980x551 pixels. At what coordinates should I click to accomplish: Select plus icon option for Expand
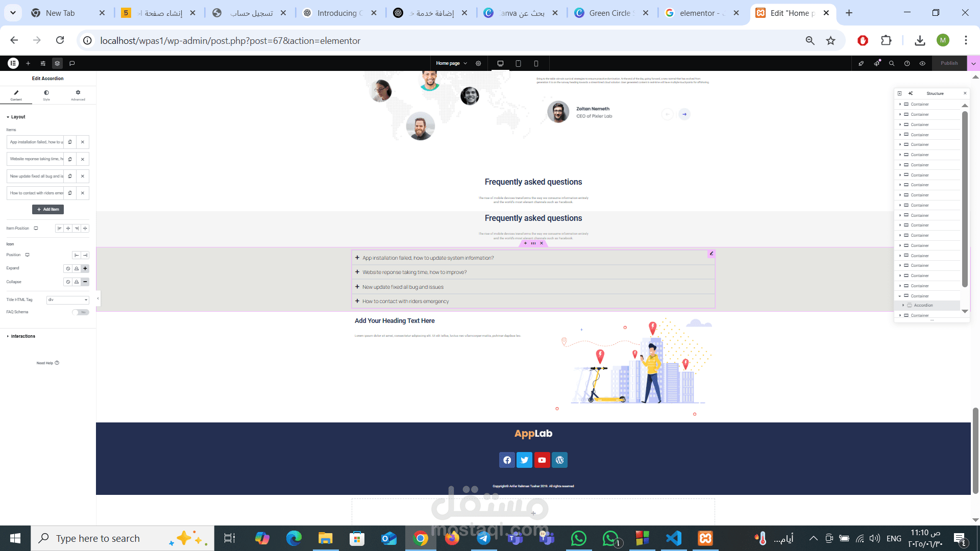pyautogui.click(x=85, y=268)
